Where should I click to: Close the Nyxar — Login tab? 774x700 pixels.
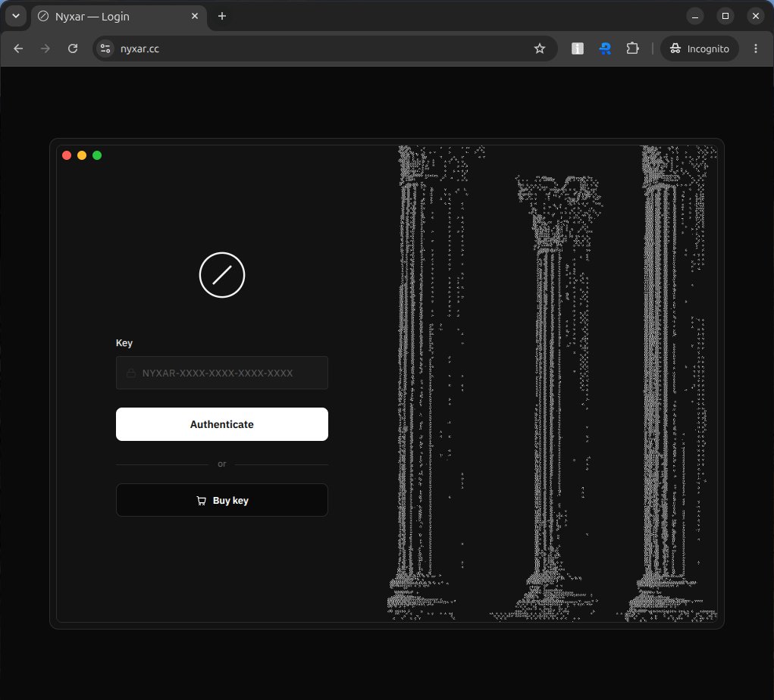[195, 16]
